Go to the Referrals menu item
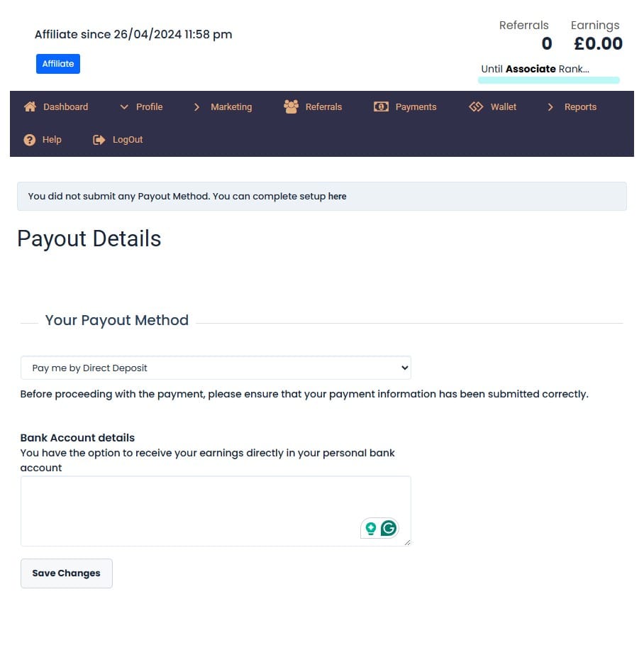The width and height of the screenshot is (644, 648). tap(323, 107)
